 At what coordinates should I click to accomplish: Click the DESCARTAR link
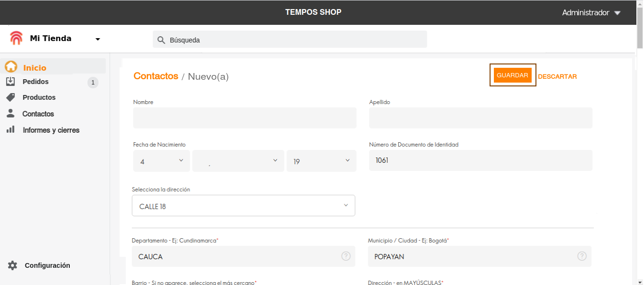pos(557,76)
